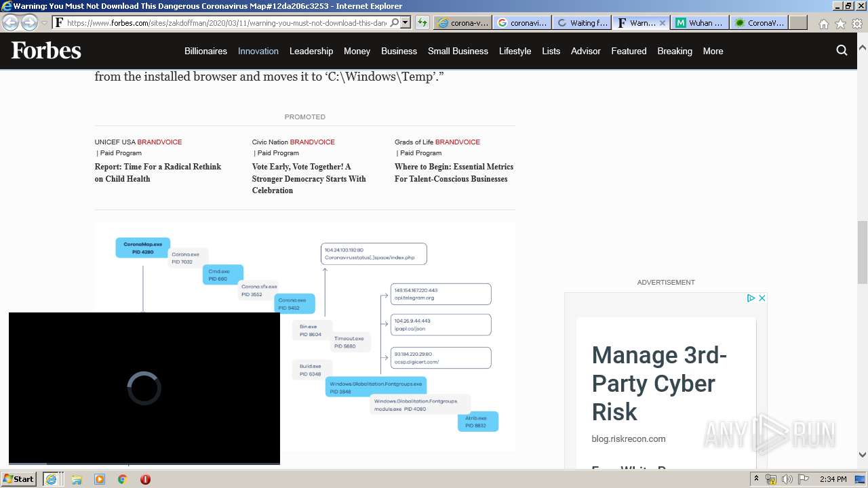Open the Lists menu

pyautogui.click(x=551, y=51)
